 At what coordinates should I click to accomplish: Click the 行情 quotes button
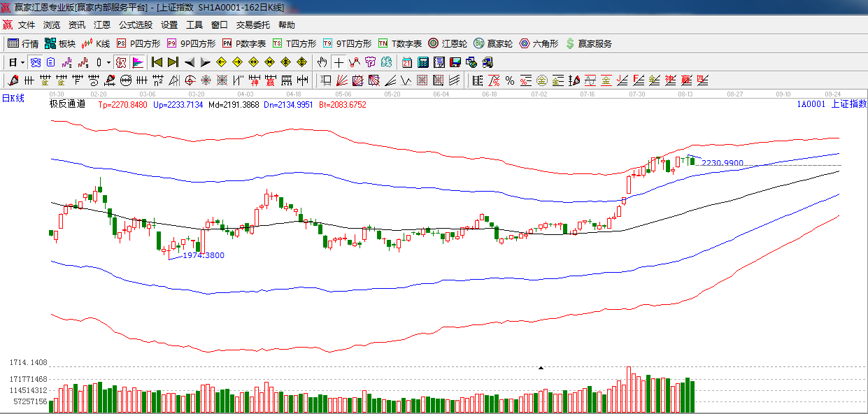click(x=23, y=43)
